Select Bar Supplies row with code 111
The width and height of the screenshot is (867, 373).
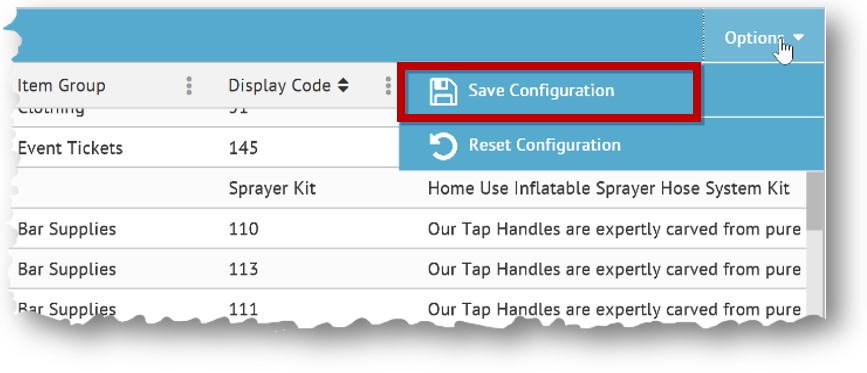click(408, 306)
